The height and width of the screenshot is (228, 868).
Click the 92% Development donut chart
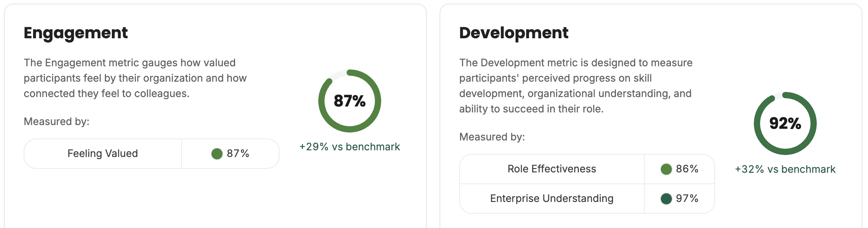785,123
